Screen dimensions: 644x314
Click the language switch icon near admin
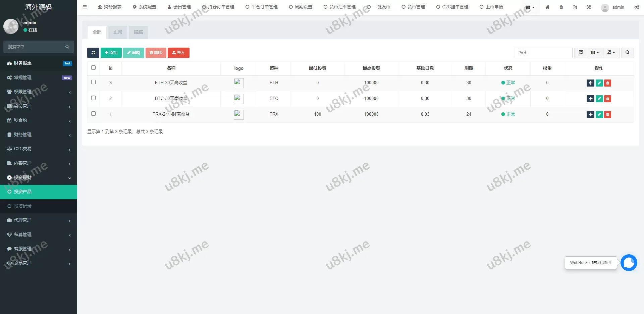click(575, 7)
